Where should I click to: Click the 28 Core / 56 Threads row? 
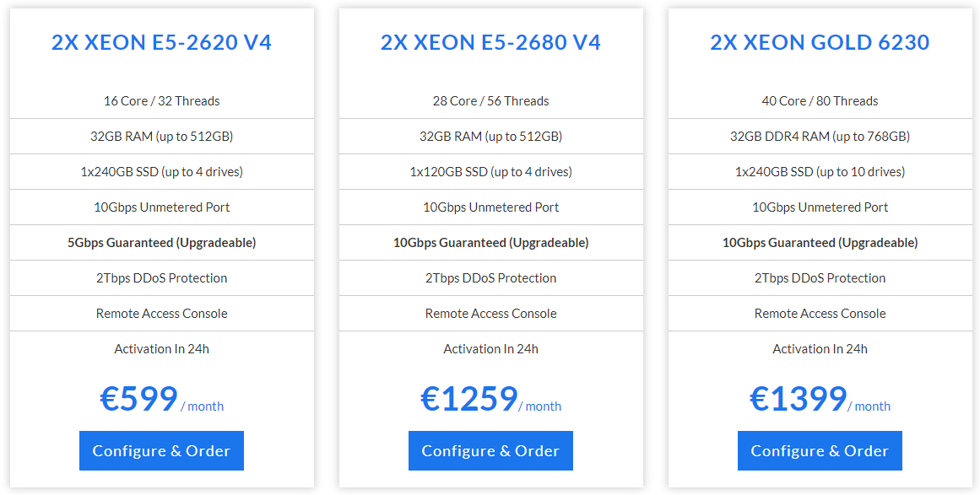click(490, 101)
